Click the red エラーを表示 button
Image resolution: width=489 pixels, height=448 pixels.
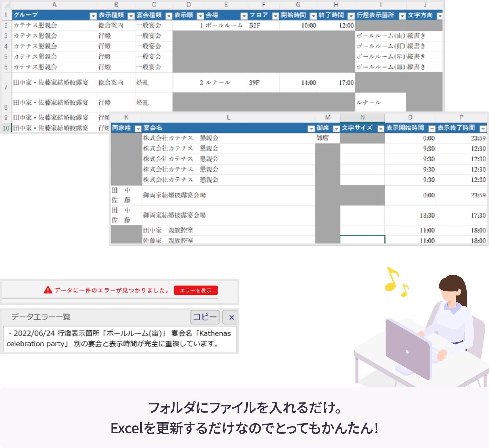coord(196,290)
